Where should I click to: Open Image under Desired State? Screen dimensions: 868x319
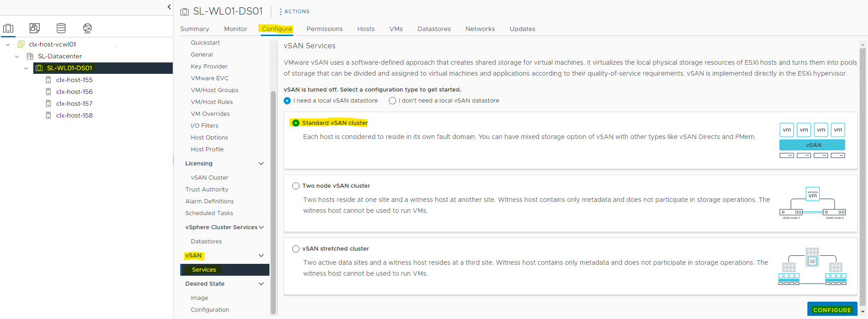[x=200, y=298]
